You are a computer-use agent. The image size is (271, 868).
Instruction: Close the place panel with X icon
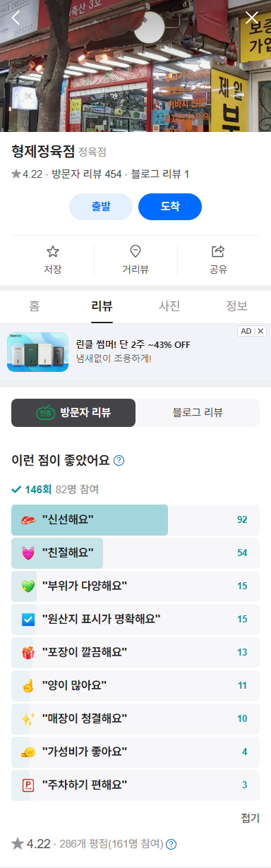(x=252, y=18)
